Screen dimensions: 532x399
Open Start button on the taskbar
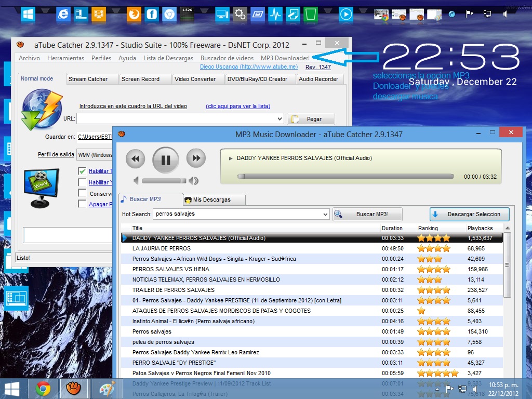coord(12,389)
